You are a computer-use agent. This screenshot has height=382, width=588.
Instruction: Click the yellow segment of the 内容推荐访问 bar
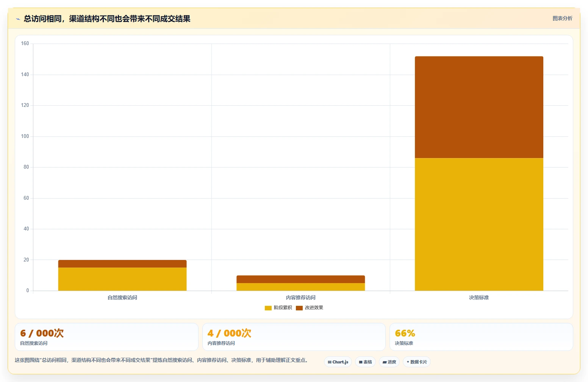click(301, 287)
